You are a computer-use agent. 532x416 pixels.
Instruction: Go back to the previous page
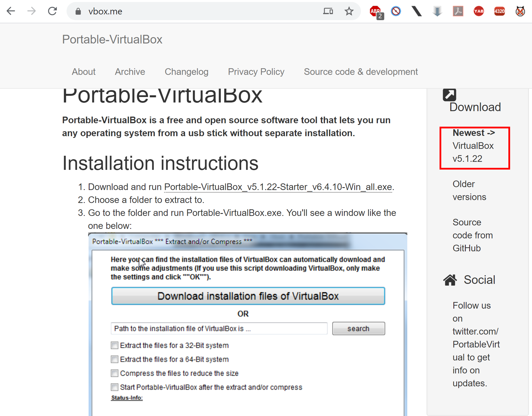coord(11,11)
